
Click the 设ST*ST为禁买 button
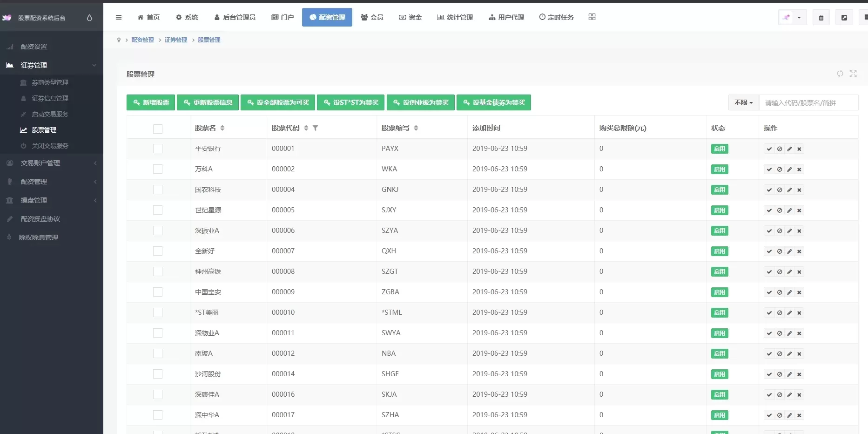(350, 102)
